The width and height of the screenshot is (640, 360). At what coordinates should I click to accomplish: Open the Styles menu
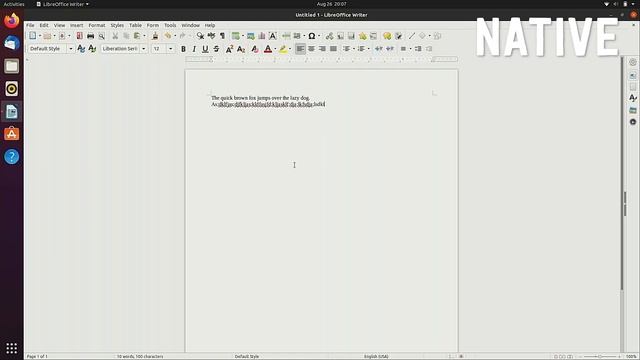pyautogui.click(x=117, y=25)
